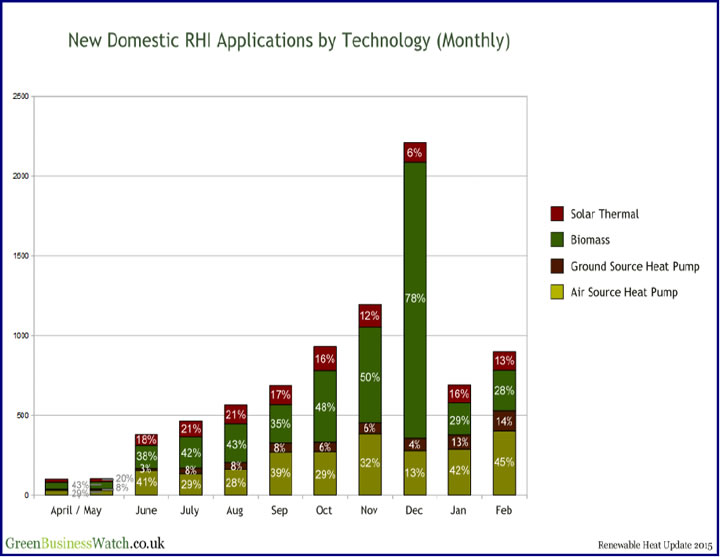Select the 21% Solar Thermal segment in July
The width and height of the screenshot is (720, 557).
click(191, 428)
